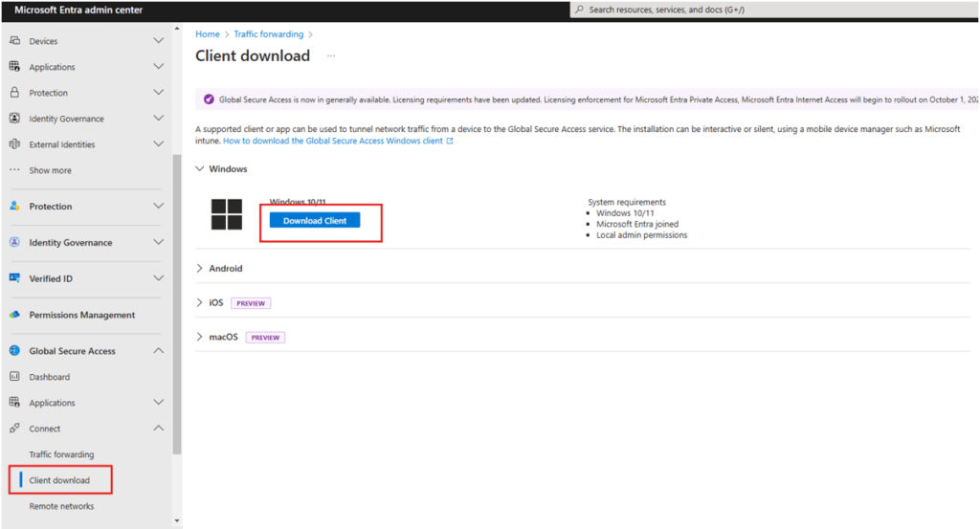Click the external link icon after Windows client link
This screenshot has width=980, height=529.
tap(450, 142)
